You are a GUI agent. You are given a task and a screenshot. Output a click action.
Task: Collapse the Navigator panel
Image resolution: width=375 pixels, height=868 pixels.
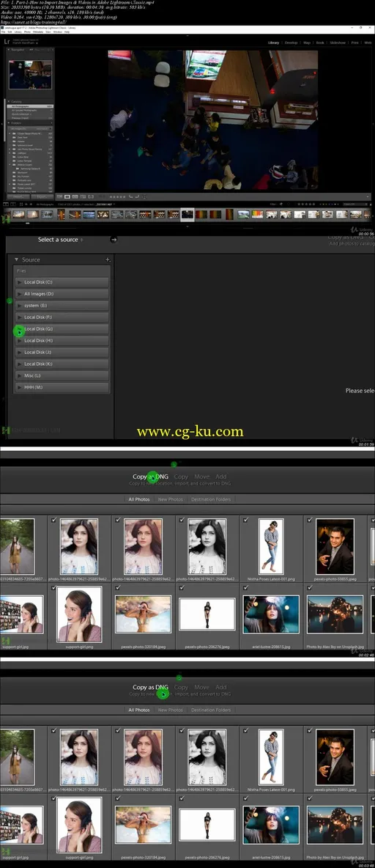pos(8,50)
